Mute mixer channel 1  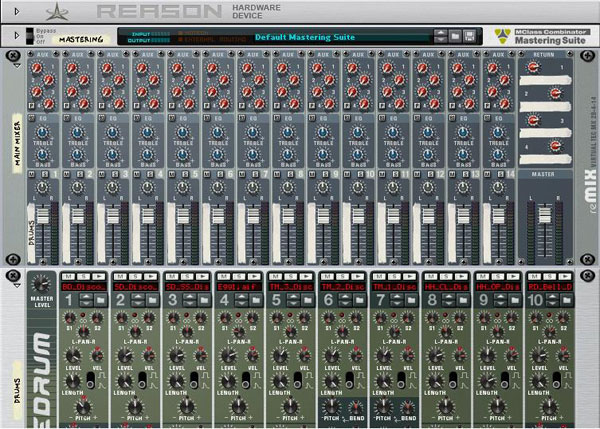click(31, 175)
